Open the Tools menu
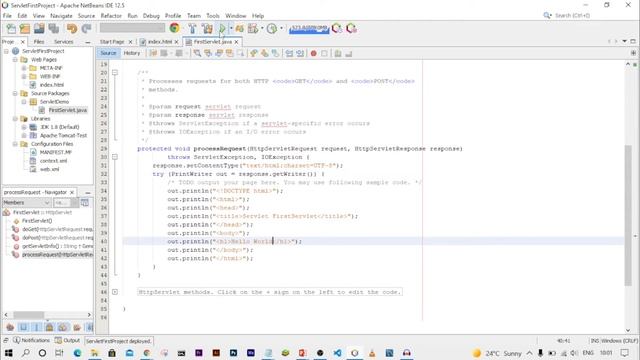 tap(213, 16)
